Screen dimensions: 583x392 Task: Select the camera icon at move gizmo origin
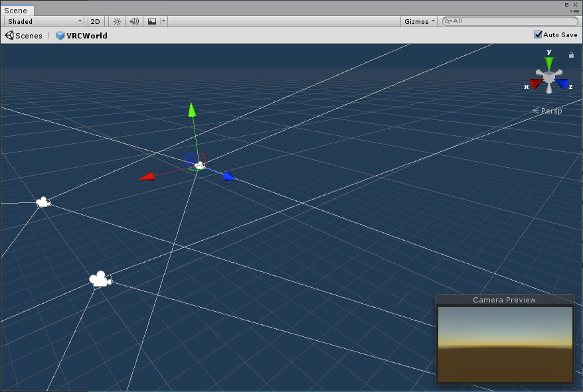click(x=201, y=165)
